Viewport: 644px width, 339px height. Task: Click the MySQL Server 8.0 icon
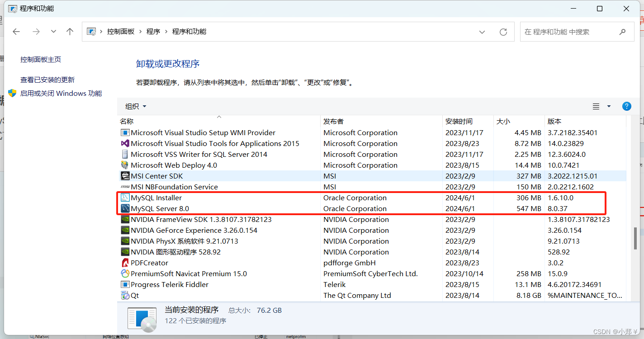click(x=125, y=208)
